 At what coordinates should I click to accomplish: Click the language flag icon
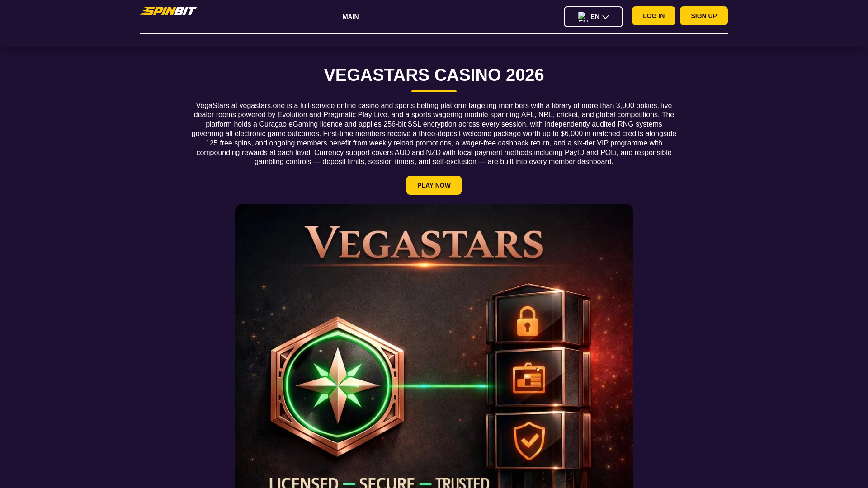tap(583, 17)
